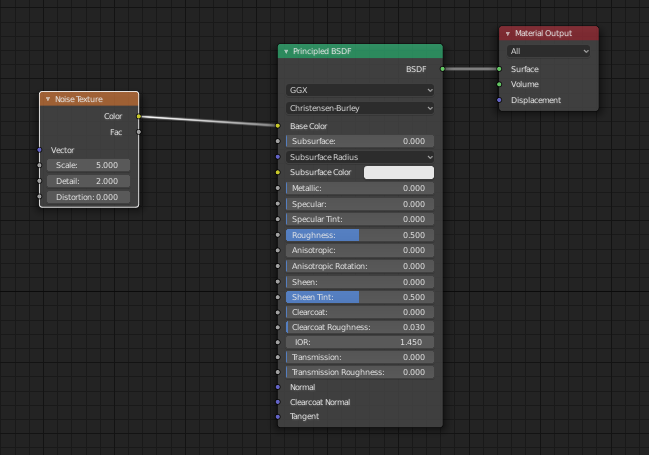Click the Detail input socket on Noise Texture
The height and width of the screenshot is (455, 649).
pos(40,181)
